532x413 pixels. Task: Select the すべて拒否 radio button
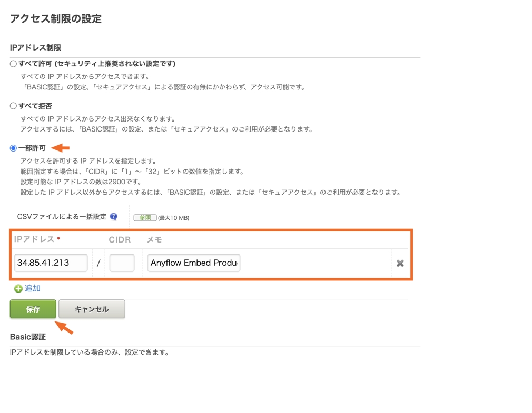(x=13, y=106)
